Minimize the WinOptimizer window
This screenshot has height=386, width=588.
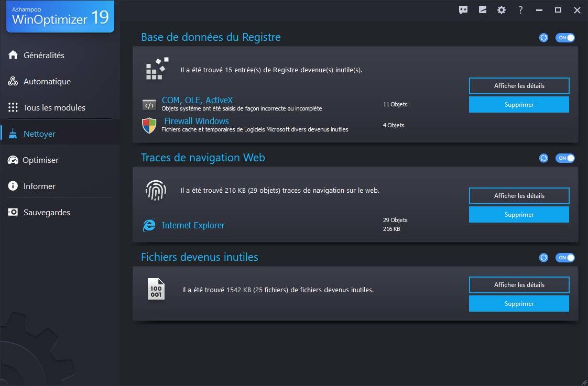point(539,10)
